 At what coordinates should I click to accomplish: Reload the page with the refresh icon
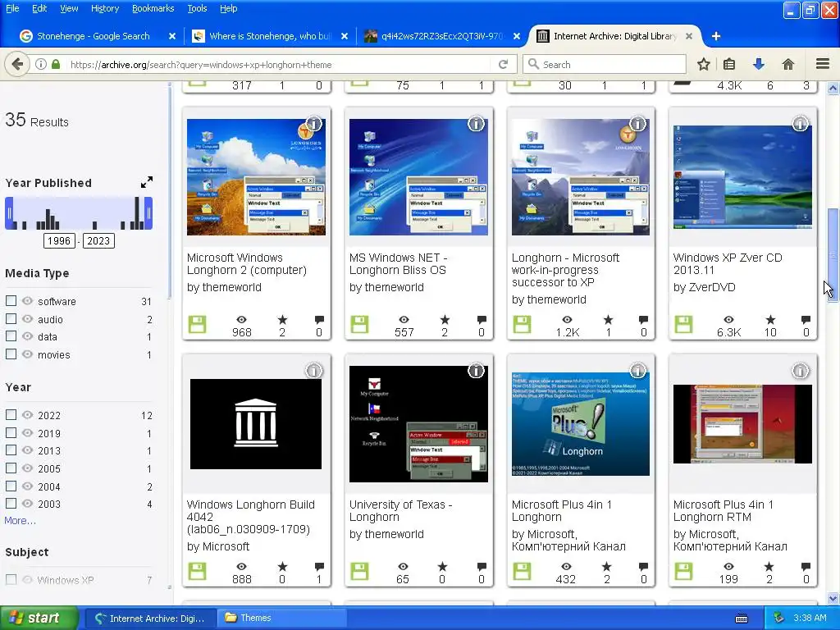click(x=503, y=64)
